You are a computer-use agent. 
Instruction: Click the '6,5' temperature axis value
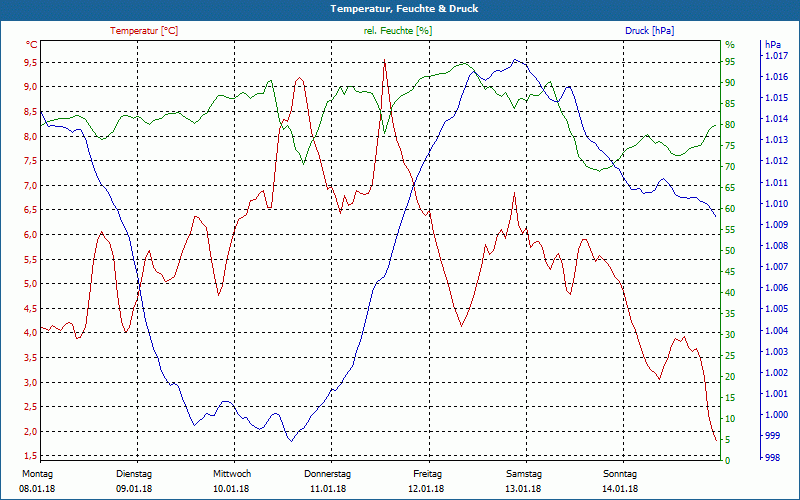coord(31,210)
